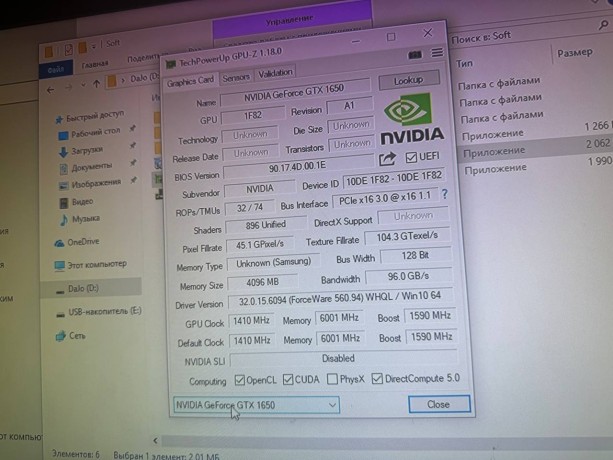This screenshot has height=460, width=613.
Task: Click the Explorer horizontal scrollbar left arrow
Action: click(156, 440)
